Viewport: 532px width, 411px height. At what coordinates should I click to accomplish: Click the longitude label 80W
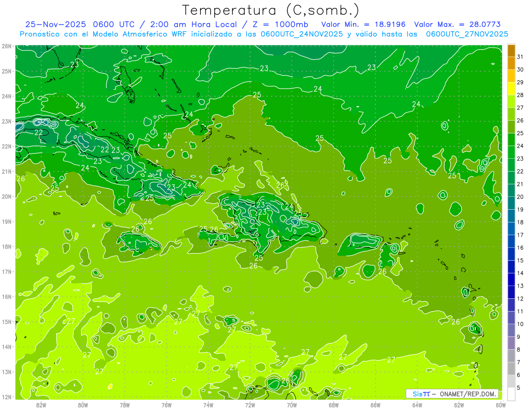pos(83,405)
